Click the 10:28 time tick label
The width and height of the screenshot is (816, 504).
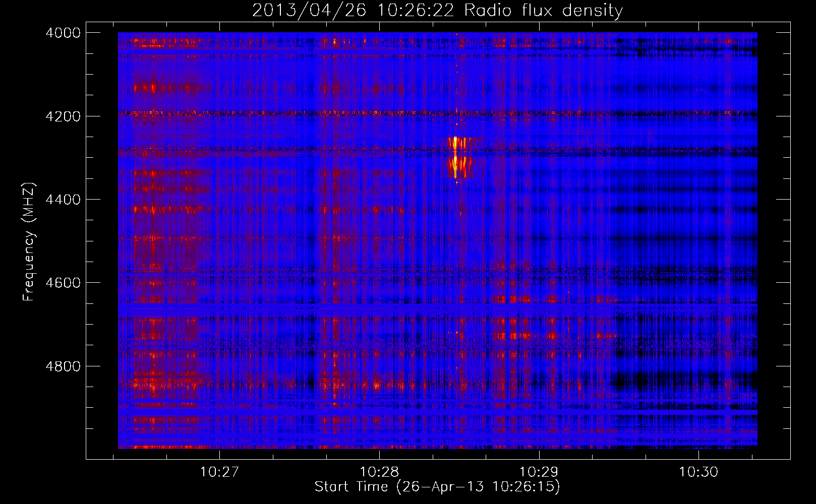point(379,472)
